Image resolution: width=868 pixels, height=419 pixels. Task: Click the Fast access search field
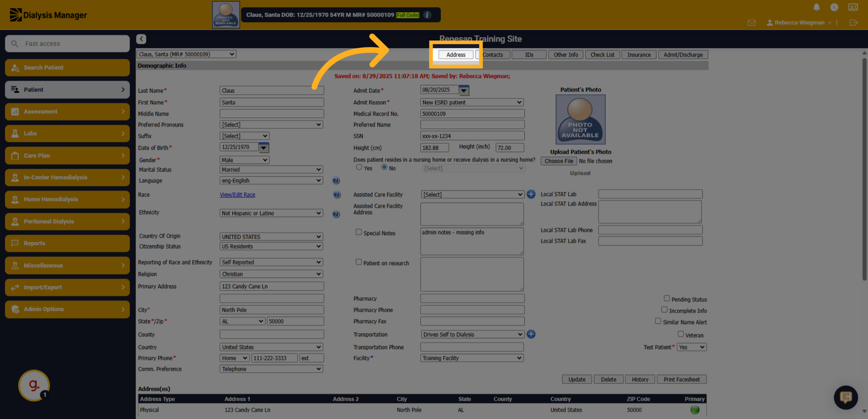coord(67,44)
